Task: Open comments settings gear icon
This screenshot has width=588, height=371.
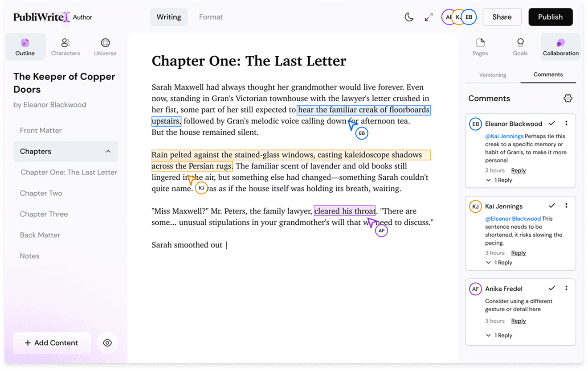Action: 568,99
